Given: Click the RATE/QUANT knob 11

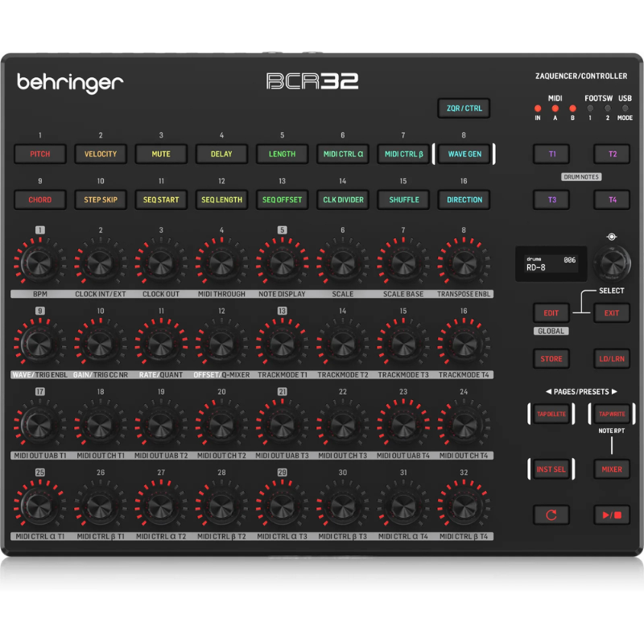Looking at the screenshot, I should (160, 344).
